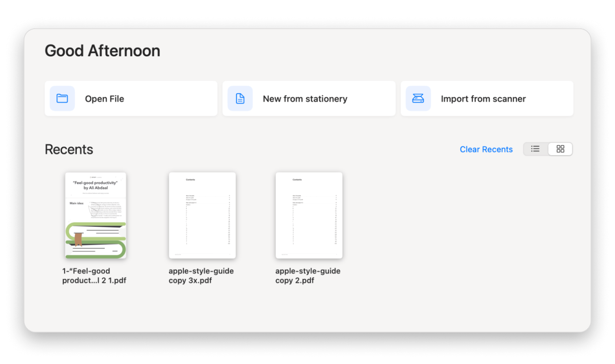615x364 pixels.
Task: Click the Import from scanner button
Action: (x=486, y=98)
